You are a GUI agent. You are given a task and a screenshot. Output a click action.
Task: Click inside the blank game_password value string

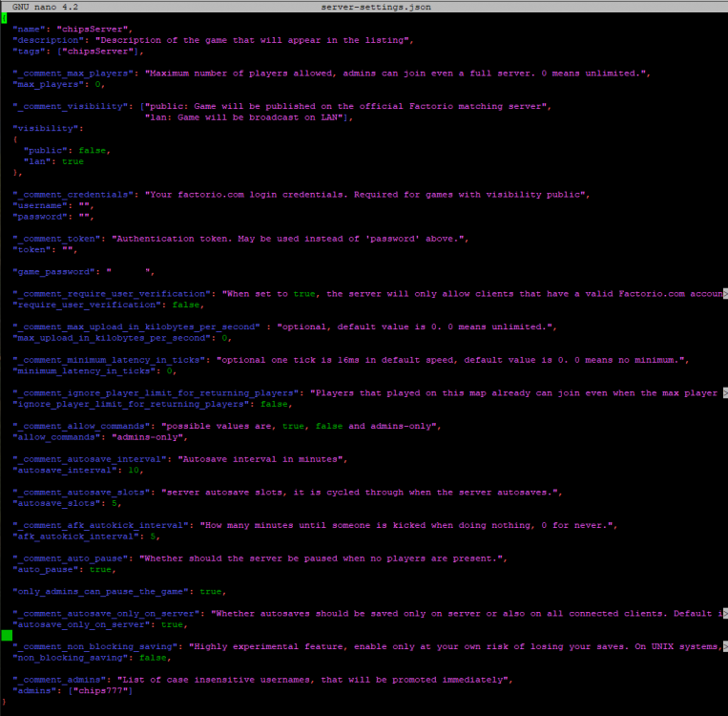(130, 272)
